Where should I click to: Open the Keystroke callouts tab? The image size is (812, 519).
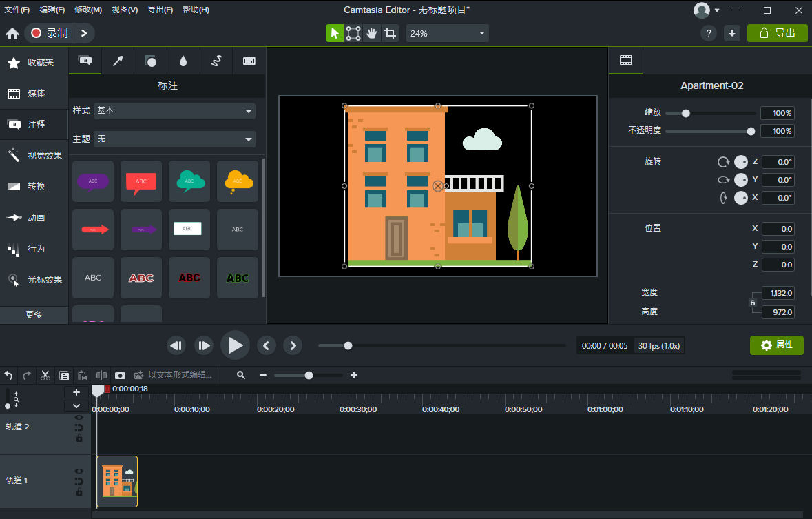(x=249, y=61)
